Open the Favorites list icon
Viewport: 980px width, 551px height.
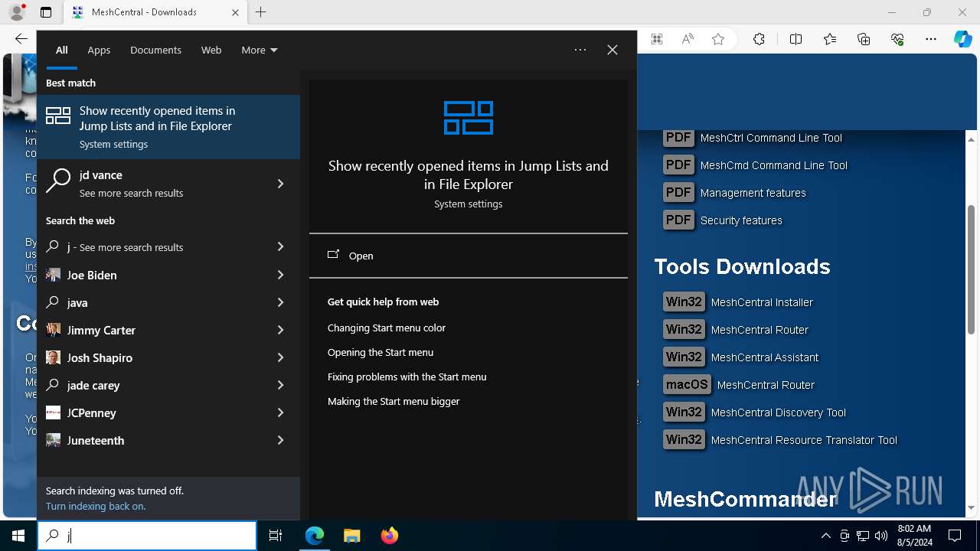click(x=830, y=39)
